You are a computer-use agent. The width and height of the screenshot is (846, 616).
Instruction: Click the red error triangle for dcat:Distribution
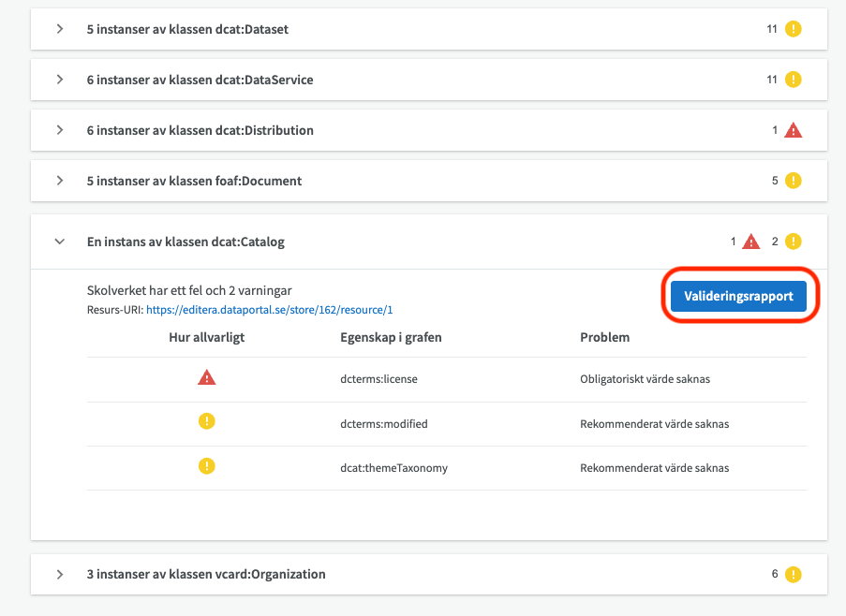(793, 130)
